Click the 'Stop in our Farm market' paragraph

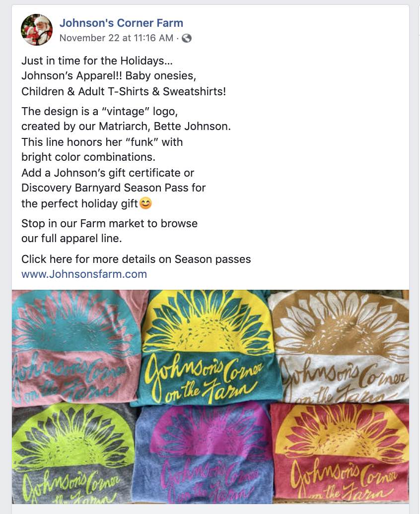(110, 231)
